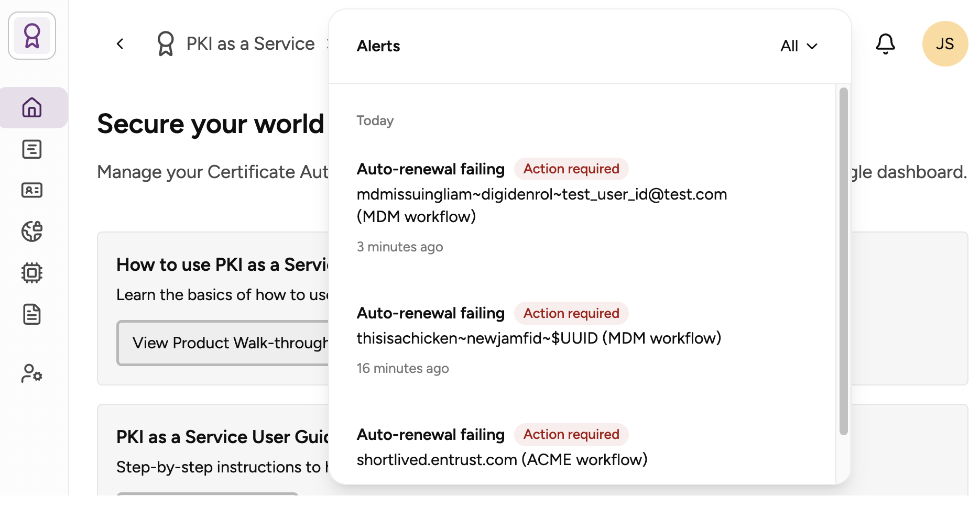The image size is (980, 507).
Task: Click the '3 minutes ago' timestamp
Action: coord(400,247)
